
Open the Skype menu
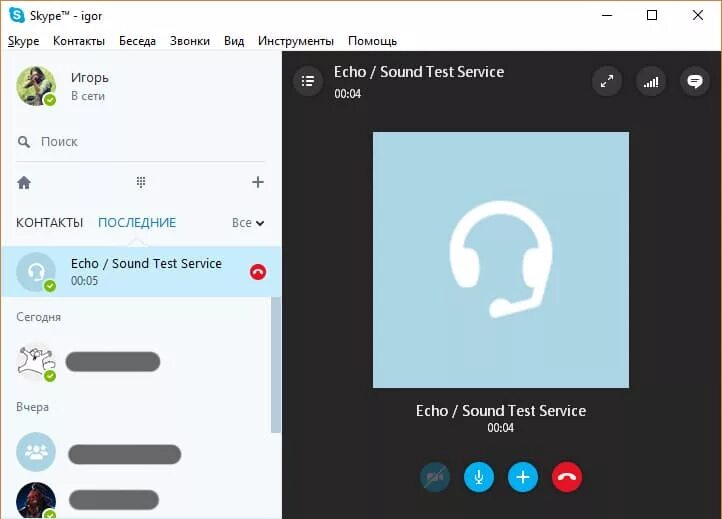[23, 41]
